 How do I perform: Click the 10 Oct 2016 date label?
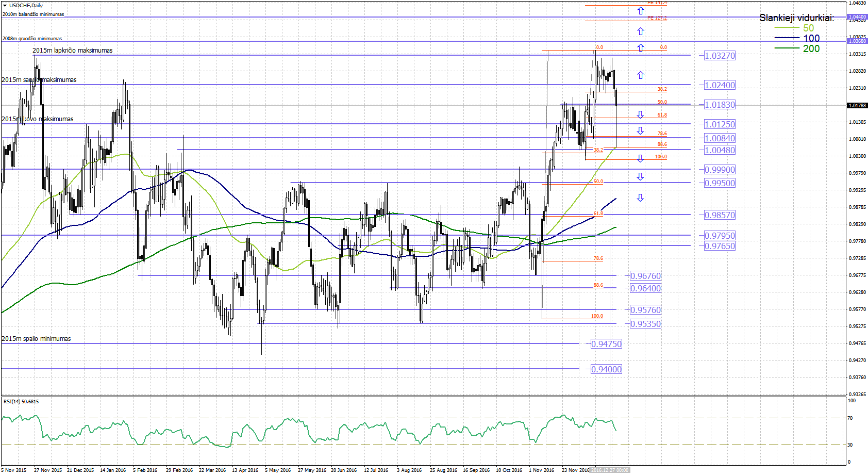[x=509, y=470]
